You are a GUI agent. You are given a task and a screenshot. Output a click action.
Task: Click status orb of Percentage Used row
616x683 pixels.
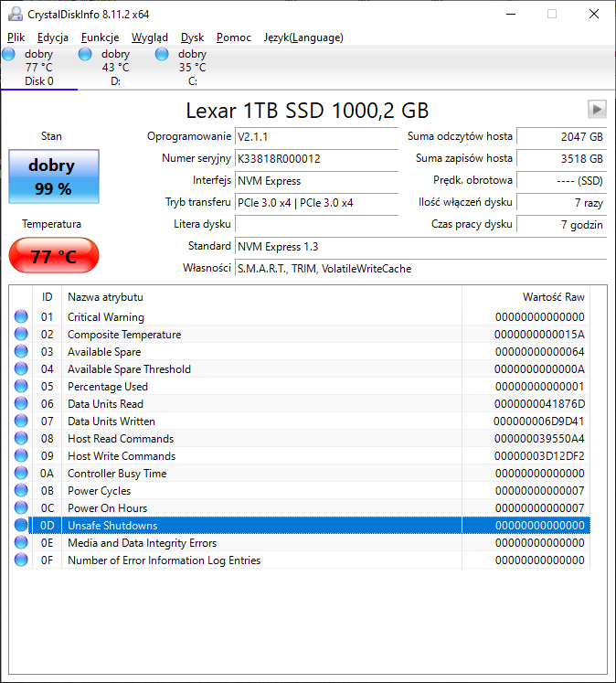(21, 387)
